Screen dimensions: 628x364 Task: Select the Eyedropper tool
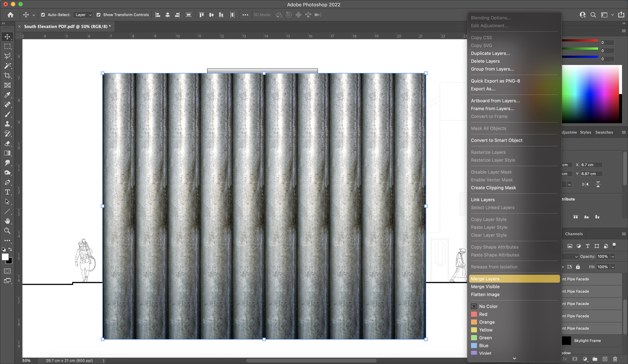point(7,95)
